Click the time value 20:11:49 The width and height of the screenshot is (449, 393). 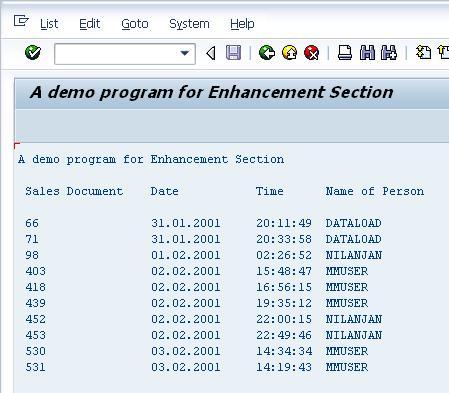coord(284,223)
